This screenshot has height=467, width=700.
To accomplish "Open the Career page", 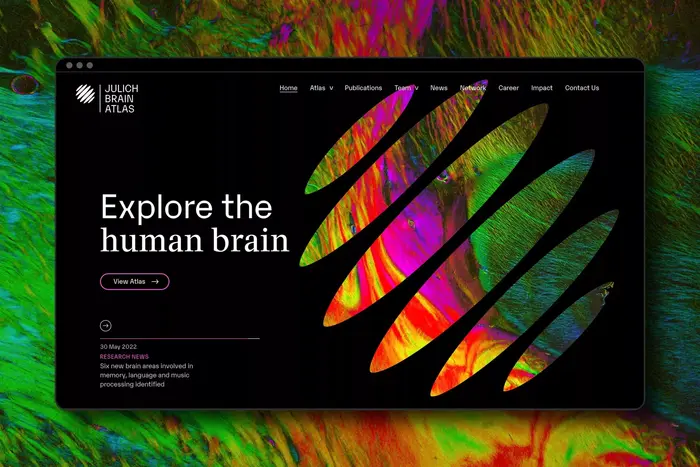I will 508,88.
